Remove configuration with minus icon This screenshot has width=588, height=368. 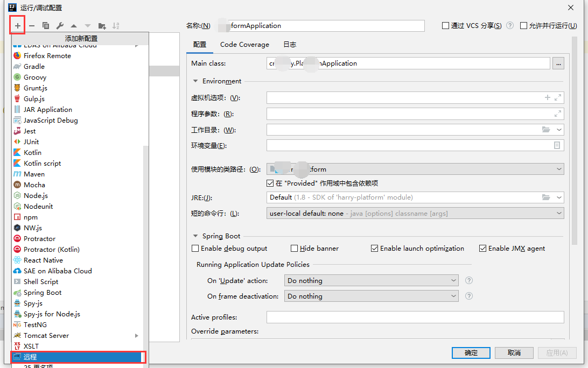(x=32, y=25)
